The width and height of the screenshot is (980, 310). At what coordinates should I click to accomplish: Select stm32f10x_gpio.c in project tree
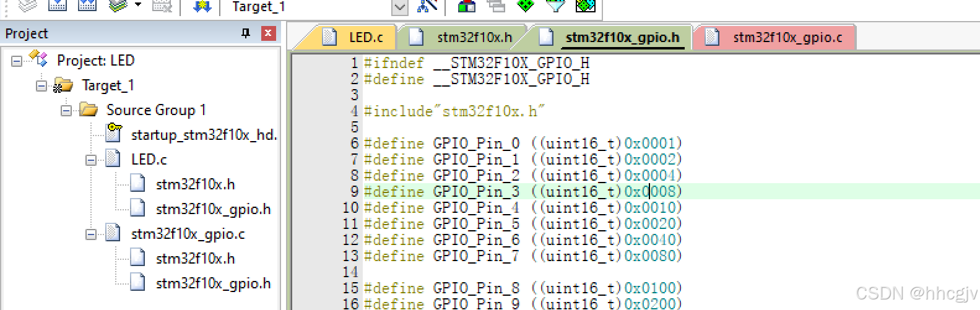188,234
